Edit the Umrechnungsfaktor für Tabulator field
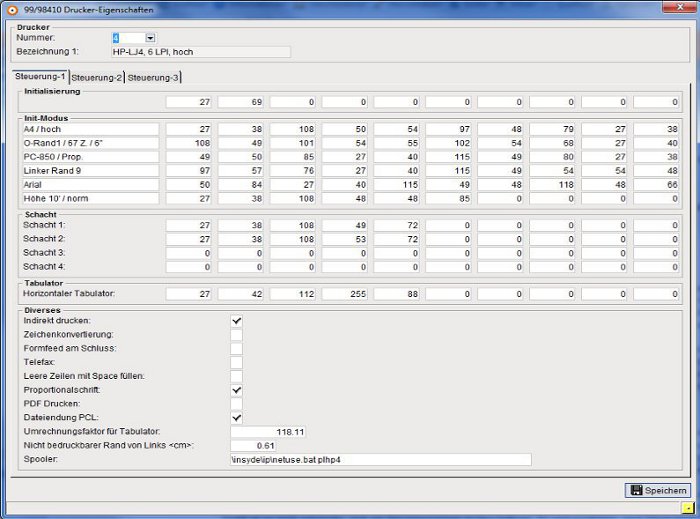This screenshot has width=700, height=519. pos(268,432)
